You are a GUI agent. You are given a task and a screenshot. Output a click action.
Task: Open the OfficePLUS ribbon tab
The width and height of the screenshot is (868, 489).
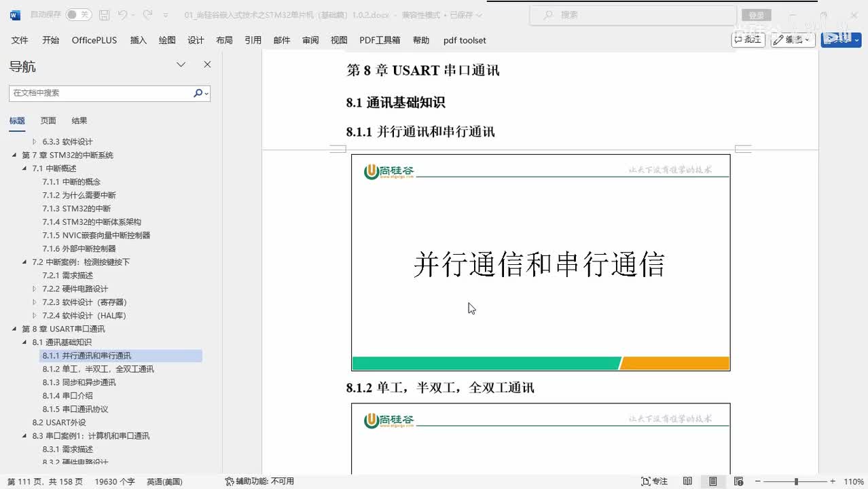(94, 40)
